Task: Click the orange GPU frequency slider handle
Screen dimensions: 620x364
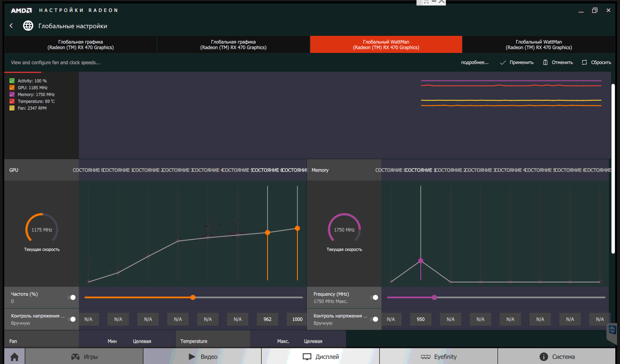Action: click(x=193, y=297)
